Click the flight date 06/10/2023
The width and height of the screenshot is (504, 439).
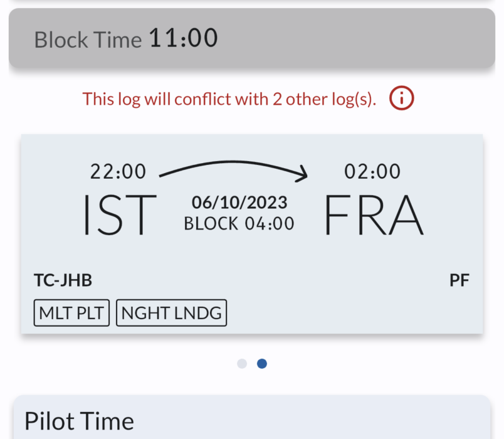pyautogui.click(x=239, y=203)
